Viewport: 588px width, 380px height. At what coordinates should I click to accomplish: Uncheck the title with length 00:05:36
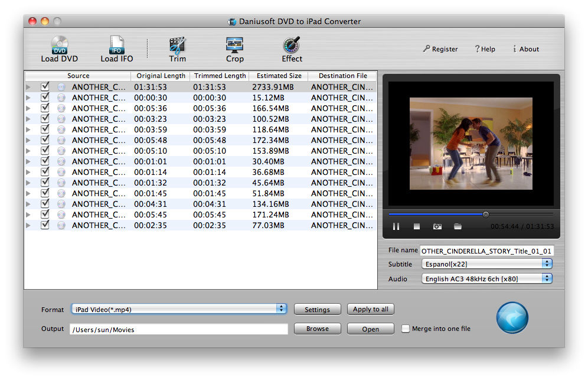pyautogui.click(x=45, y=108)
